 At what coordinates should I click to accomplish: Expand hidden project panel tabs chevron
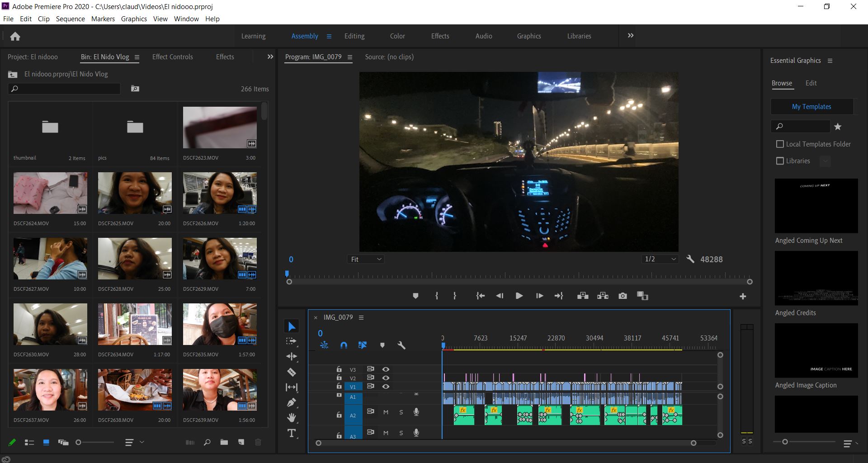pos(270,57)
